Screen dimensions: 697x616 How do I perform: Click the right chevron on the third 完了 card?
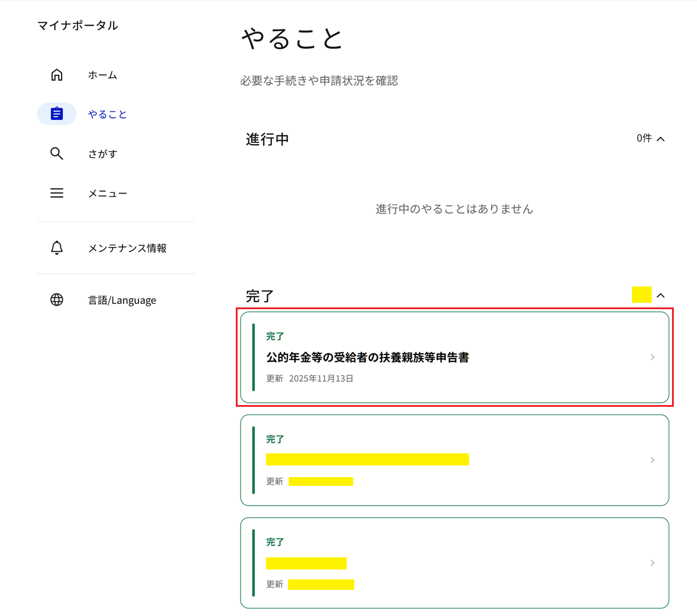pyautogui.click(x=652, y=563)
